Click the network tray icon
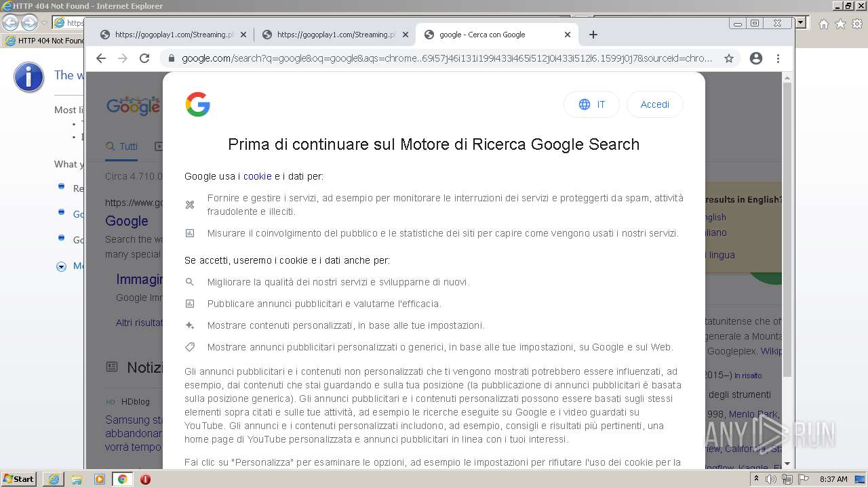 (787, 479)
